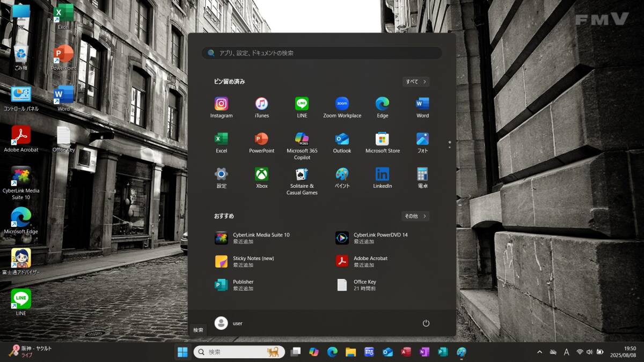Viewport: 644px width, 362px height.
Task: Launch the Xbox app
Action: click(x=261, y=178)
